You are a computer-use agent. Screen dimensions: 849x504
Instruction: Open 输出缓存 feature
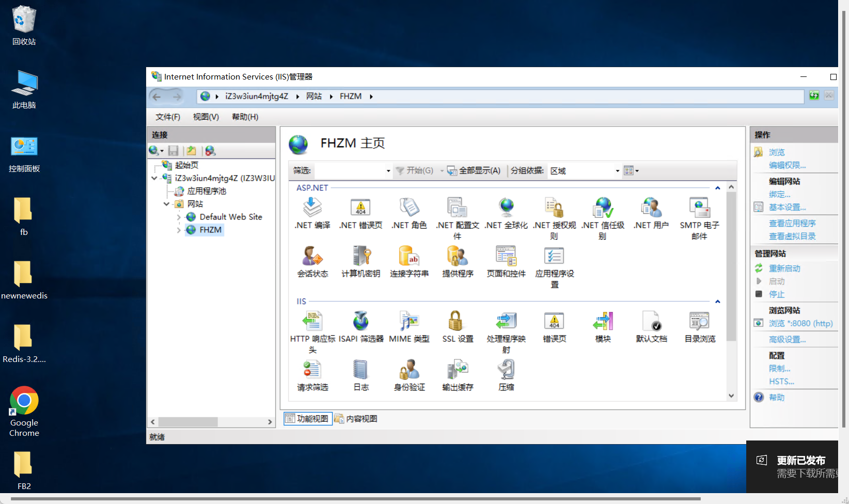pyautogui.click(x=458, y=376)
